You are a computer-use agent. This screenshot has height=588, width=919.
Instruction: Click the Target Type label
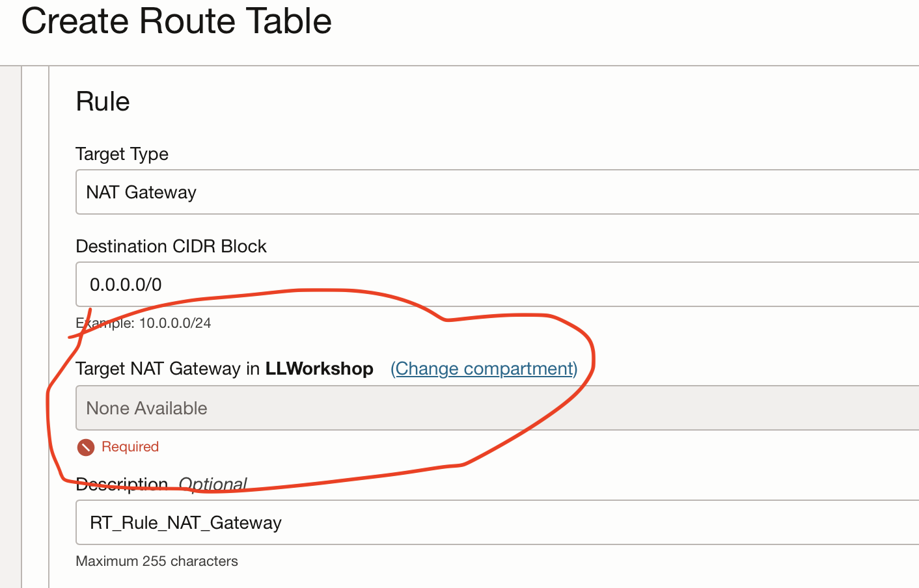(x=122, y=154)
